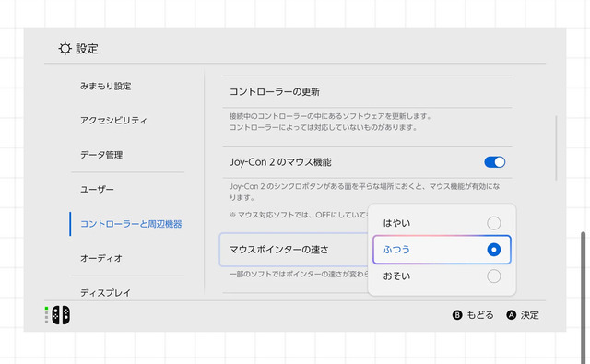Click the B button icon beside もどる
590x364 pixels.
pos(457,315)
